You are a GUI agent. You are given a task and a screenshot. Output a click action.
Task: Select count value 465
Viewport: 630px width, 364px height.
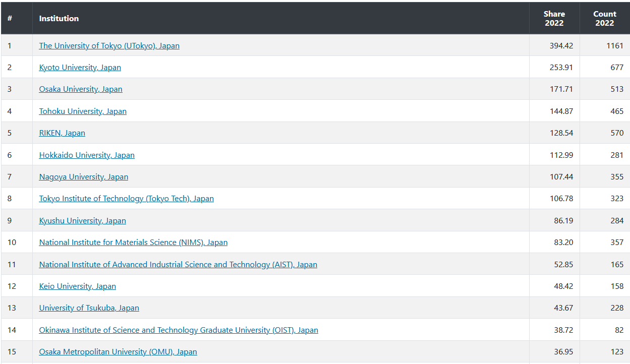(x=617, y=111)
